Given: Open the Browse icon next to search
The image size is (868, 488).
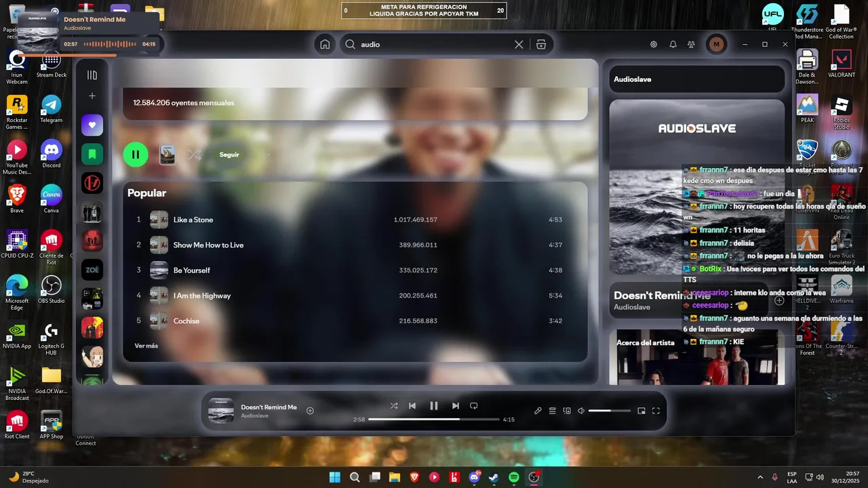Looking at the screenshot, I should pyautogui.click(x=541, y=44).
